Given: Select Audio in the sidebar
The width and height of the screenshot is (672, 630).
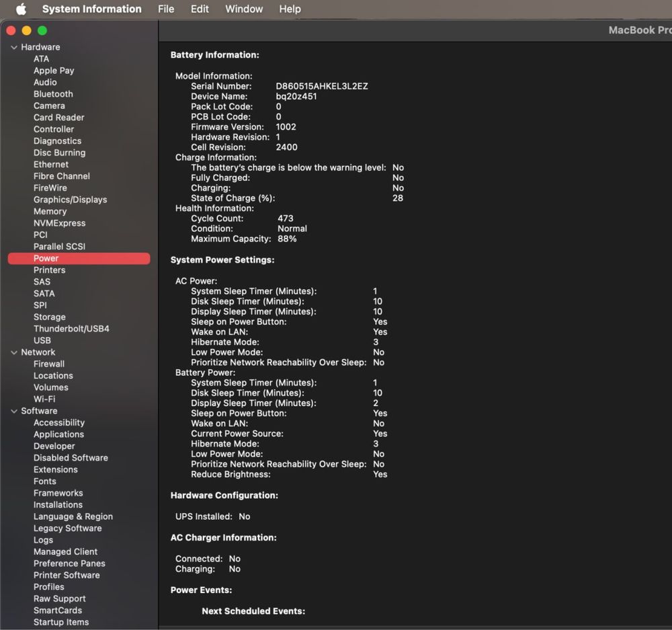Looking at the screenshot, I should pyautogui.click(x=45, y=82).
